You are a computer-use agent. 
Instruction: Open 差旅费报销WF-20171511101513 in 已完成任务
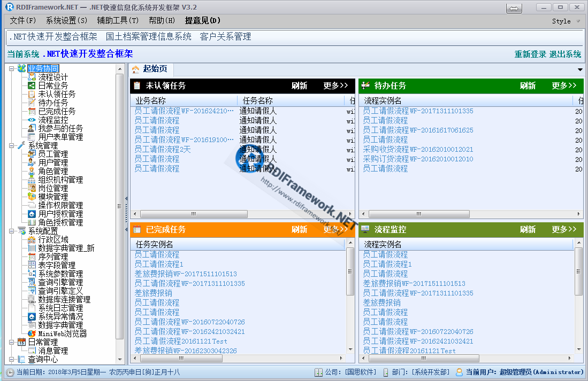point(186,274)
